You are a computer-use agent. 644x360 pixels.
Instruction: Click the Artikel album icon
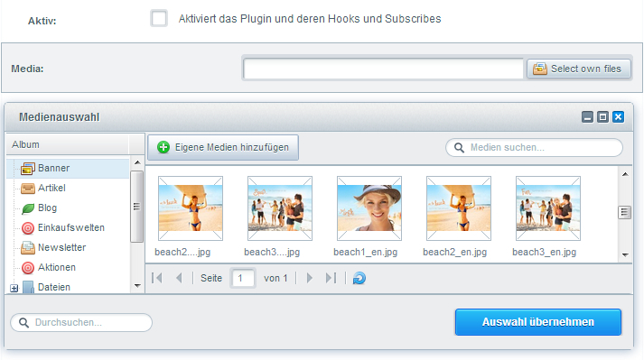28,189
